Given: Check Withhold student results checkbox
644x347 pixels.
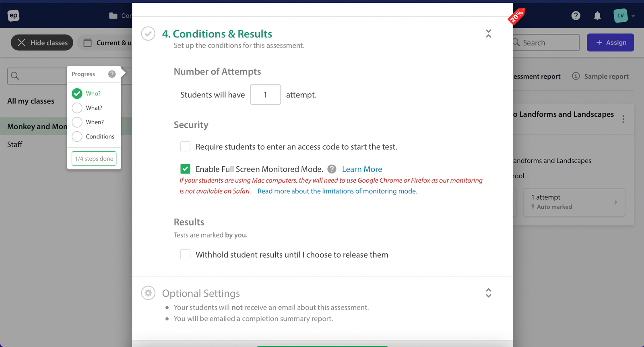Looking at the screenshot, I should click(x=185, y=254).
